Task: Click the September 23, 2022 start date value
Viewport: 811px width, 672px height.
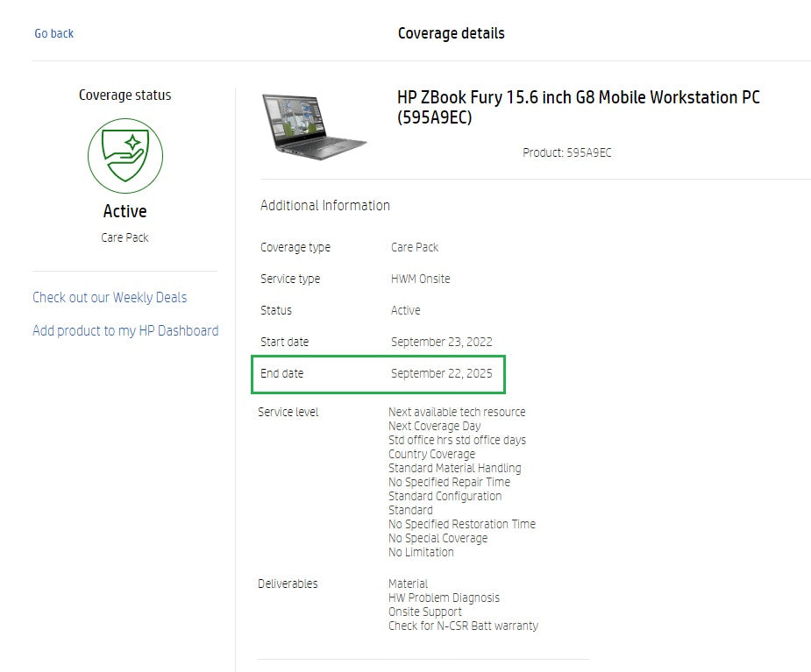Action: point(441,342)
